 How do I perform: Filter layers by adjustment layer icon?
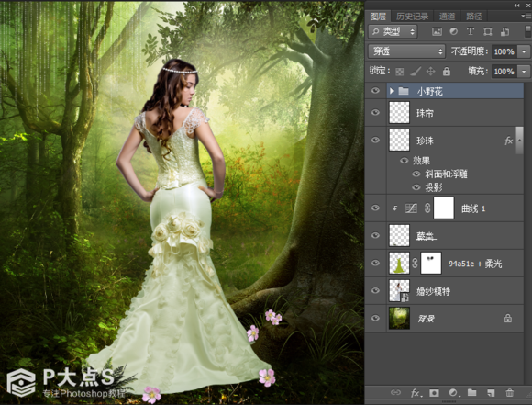[453, 31]
